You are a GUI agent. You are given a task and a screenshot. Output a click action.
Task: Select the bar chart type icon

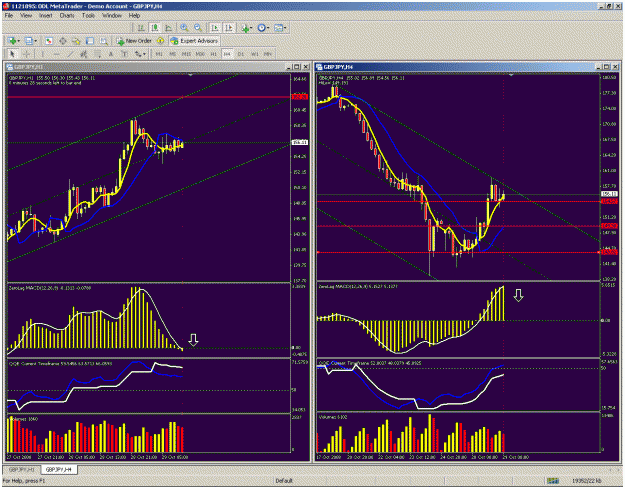pyautogui.click(x=141, y=28)
